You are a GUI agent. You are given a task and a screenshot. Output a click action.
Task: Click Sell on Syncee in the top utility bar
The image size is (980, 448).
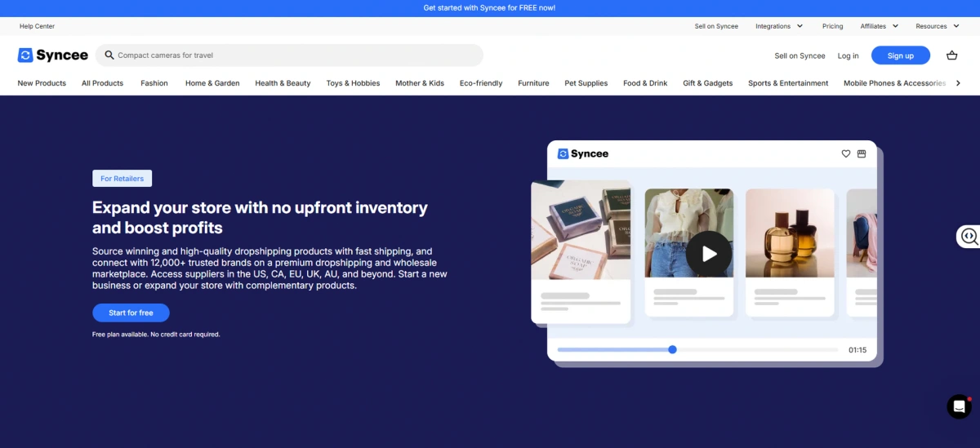click(716, 26)
